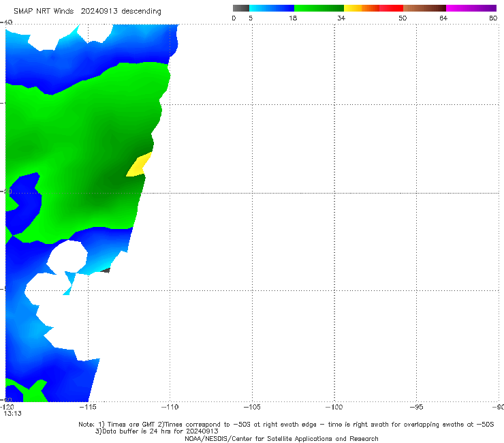This screenshot has width=504, height=443.
Task: Click the color bar label "64"
Action: click(443, 18)
